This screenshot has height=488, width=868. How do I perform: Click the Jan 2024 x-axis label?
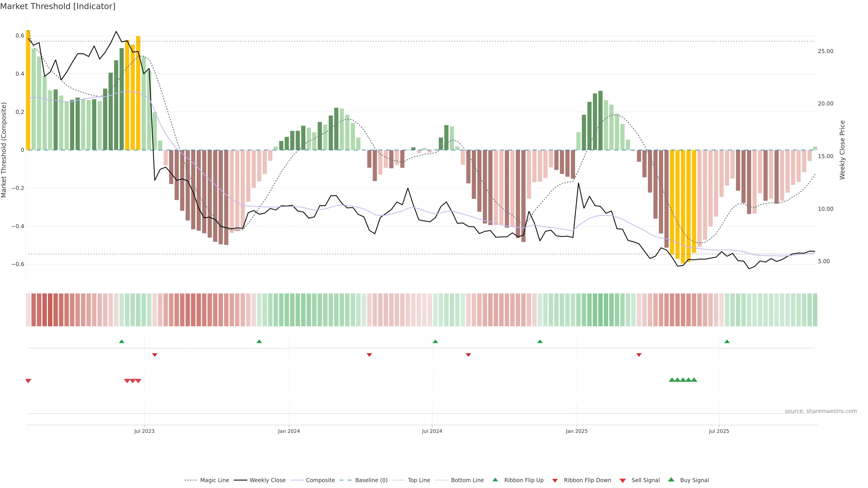289,431
